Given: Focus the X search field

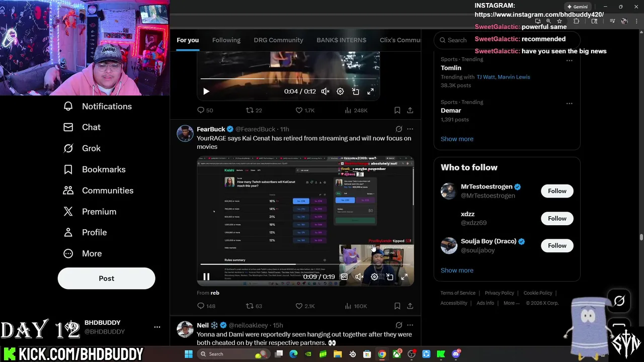Looking at the screenshot, I should pyautogui.click(x=507, y=40).
